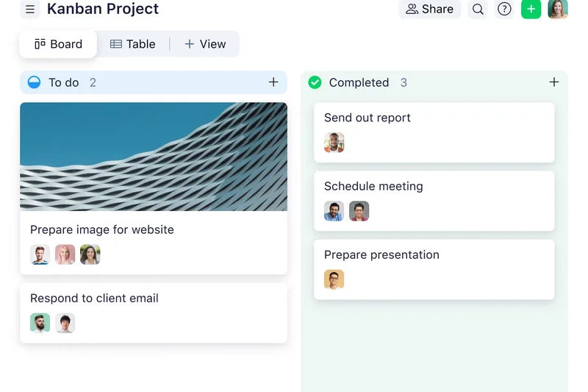
Task: Click assignee avatar on Prepare presentation
Action: pyautogui.click(x=334, y=279)
